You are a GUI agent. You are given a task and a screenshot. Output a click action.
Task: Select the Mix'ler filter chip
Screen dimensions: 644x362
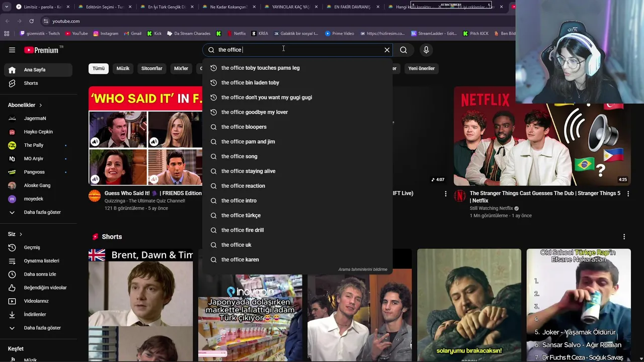pyautogui.click(x=181, y=68)
